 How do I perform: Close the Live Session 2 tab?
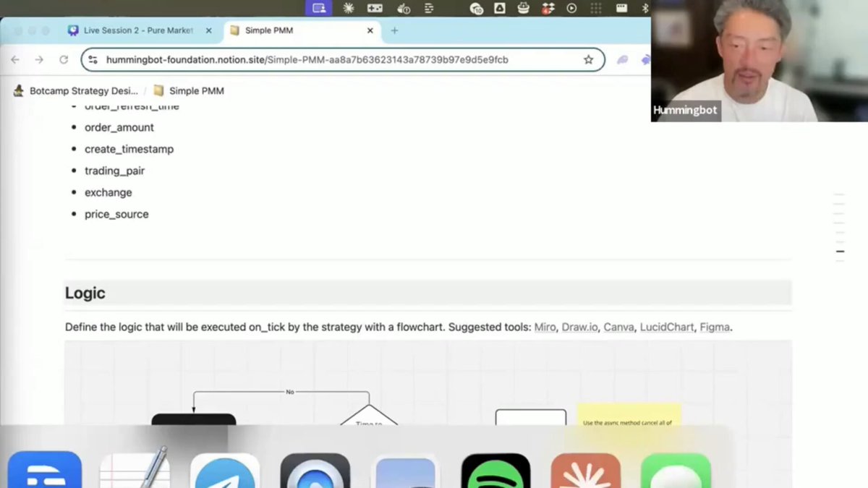coord(208,30)
